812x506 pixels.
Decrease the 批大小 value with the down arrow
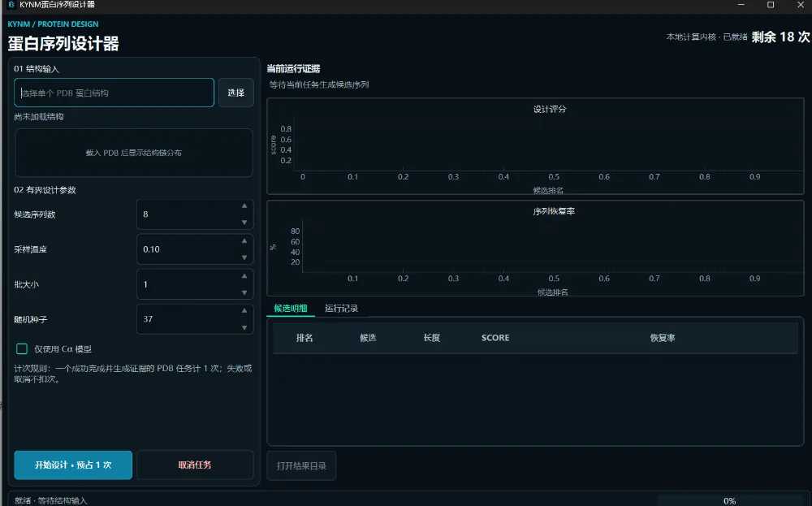[244, 292]
